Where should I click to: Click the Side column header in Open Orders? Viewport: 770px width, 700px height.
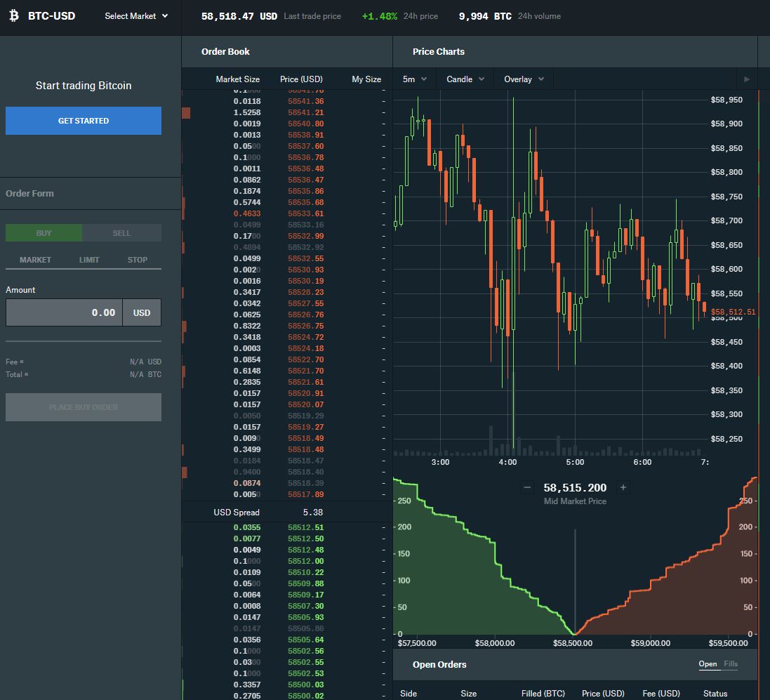pos(409,693)
